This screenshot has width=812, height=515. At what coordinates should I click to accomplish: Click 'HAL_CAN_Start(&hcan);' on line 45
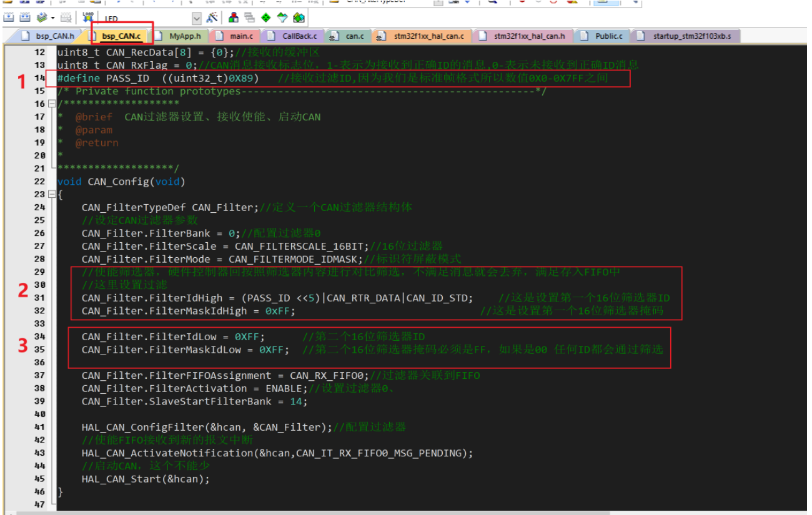[x=146, y=479]
